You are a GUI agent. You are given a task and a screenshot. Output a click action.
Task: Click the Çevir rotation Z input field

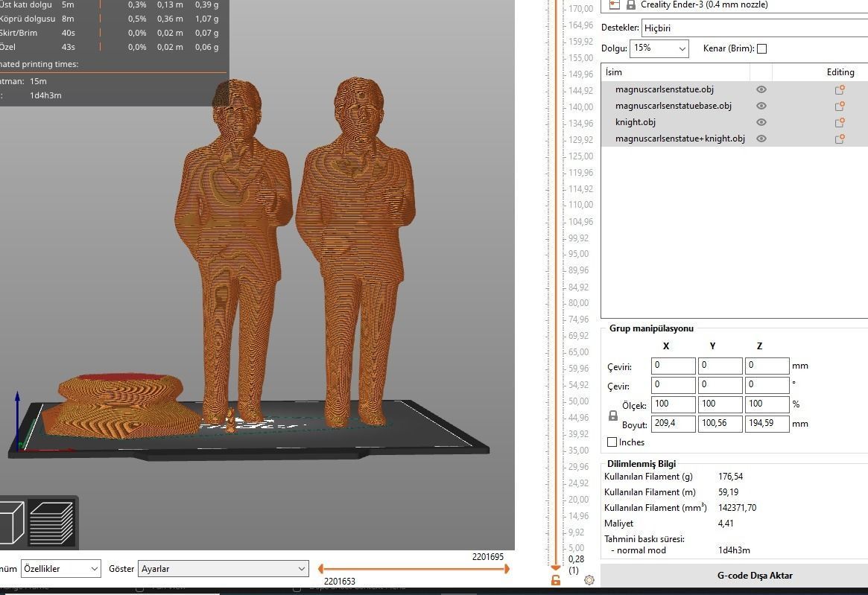(x=767, y=385)
